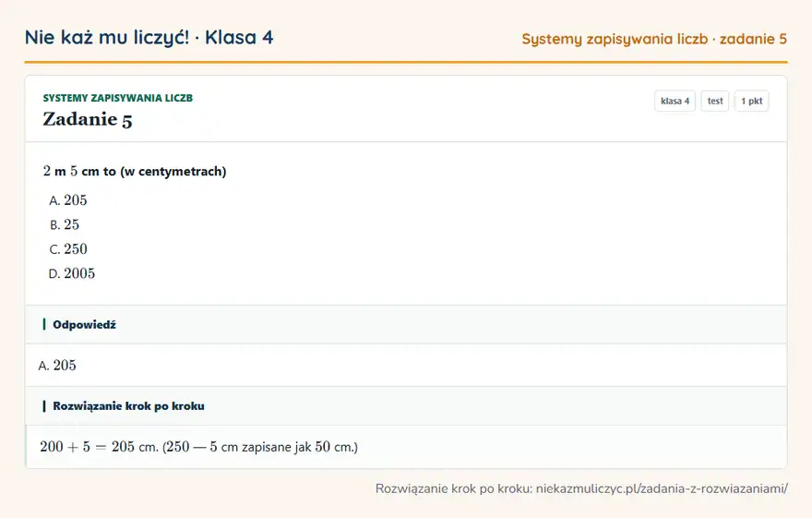This screenshot has height=518, width=812.
Task: Click the solution line '200 + 5 = 205 cm.'
Action: coord(99,447)
